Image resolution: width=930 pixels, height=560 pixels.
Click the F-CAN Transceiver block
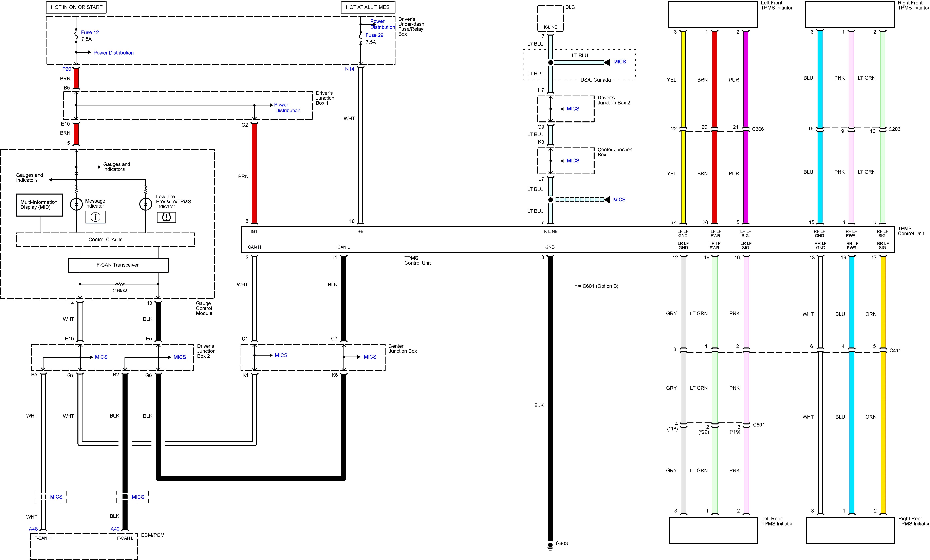point(118,265)
